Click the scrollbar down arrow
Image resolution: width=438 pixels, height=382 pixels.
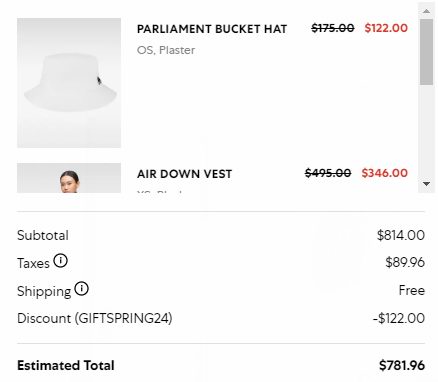point(426,184)
